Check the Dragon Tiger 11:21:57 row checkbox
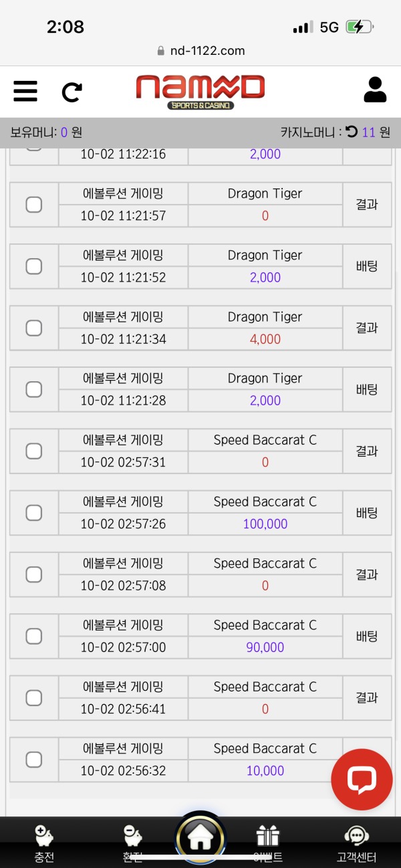The image size is (401, 868). point(33,204)
